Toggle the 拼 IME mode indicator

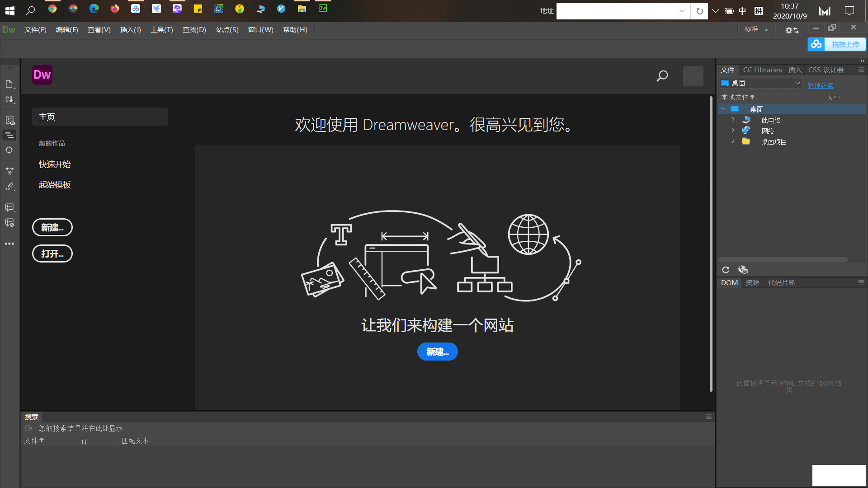[x=759, y=11]
